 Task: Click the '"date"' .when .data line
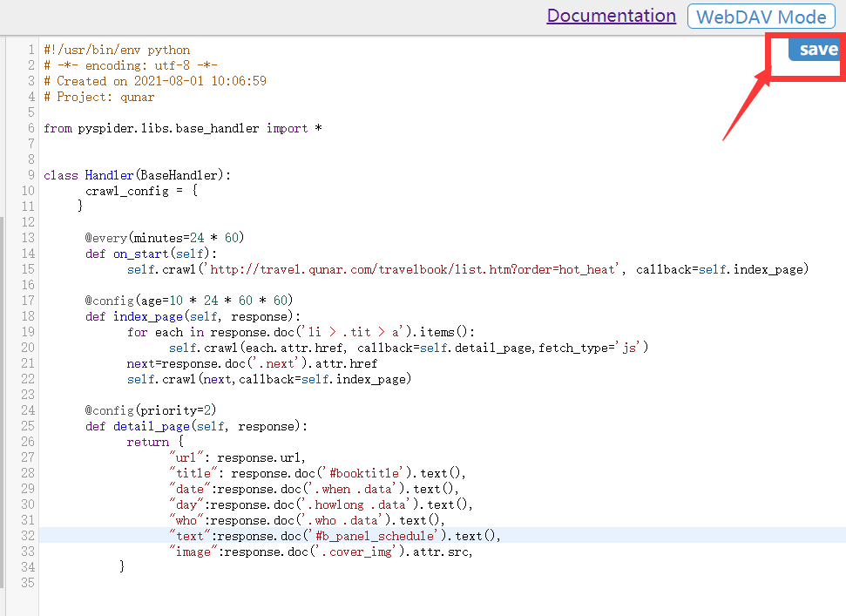pos(314,489)
